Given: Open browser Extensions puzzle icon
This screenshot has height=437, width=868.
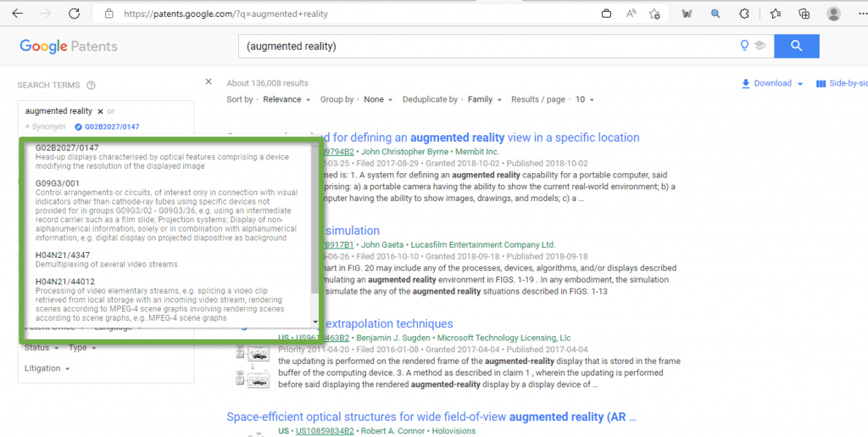Looking at the screenshot, I should (x=744, y=14).
